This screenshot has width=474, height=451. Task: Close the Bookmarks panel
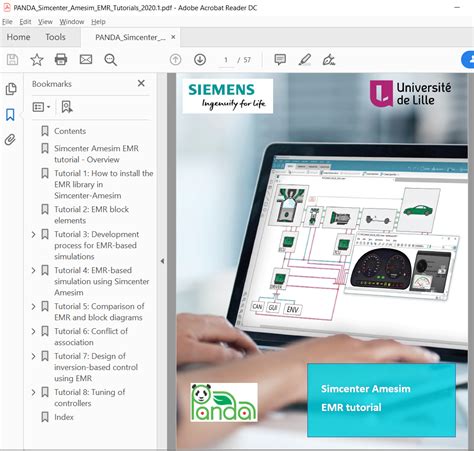[141, 83]
